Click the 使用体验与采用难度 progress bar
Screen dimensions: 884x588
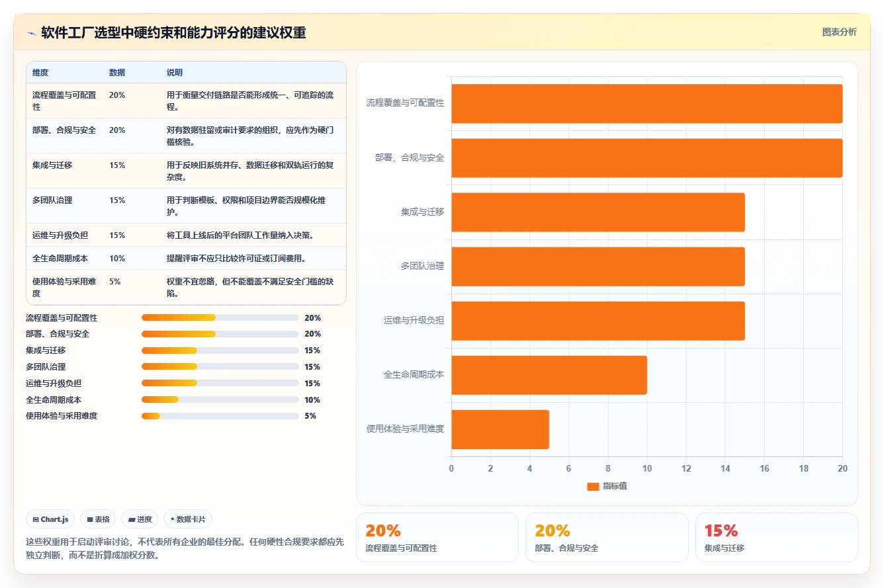point(220,416)
